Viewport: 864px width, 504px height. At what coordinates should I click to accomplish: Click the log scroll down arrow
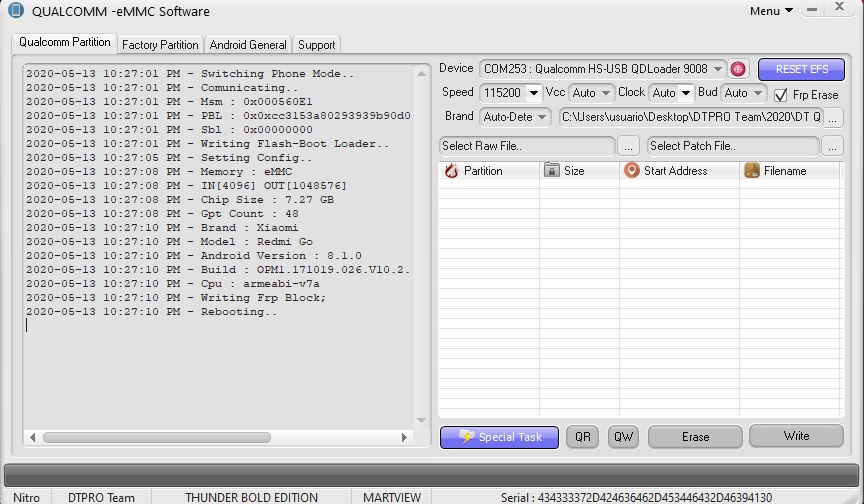point(421,420)
